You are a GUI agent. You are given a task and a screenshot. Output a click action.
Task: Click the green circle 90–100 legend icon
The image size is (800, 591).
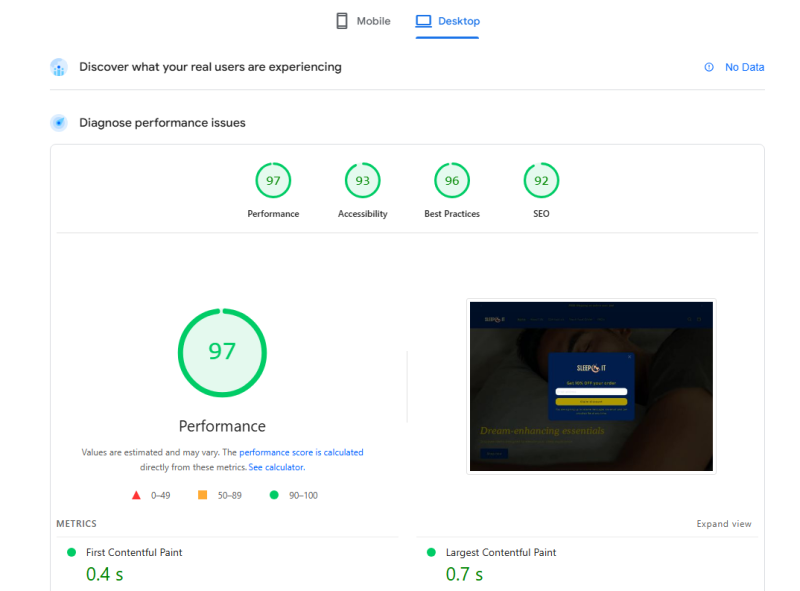click(274, 495)
